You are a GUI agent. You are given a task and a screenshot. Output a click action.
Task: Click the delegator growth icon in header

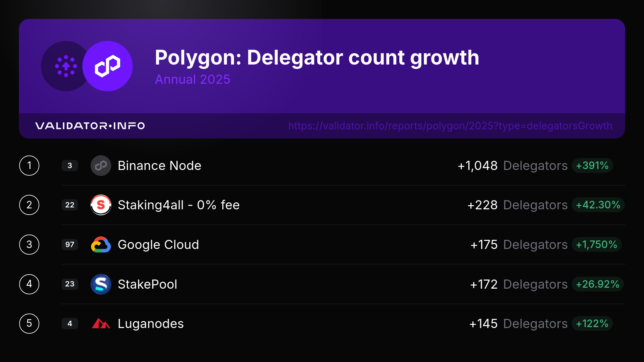[x=65, y=66]
